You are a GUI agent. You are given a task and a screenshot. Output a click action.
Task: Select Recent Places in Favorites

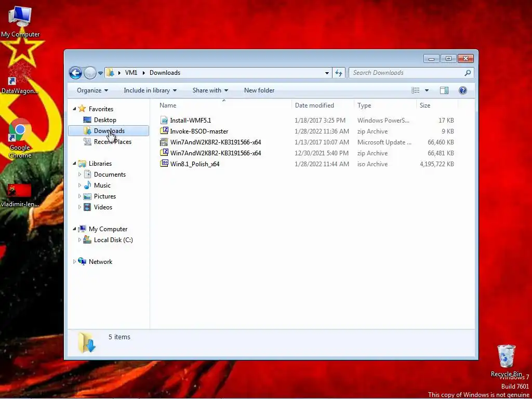point(112,142)
